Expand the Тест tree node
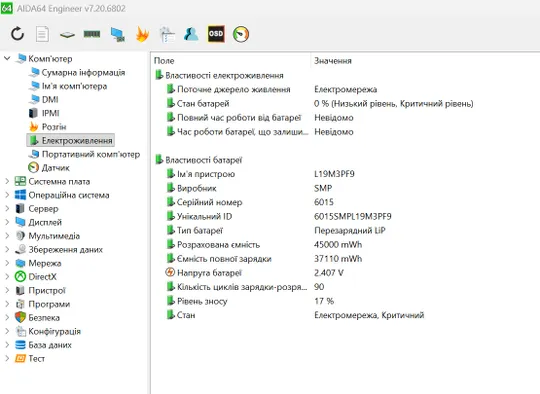 click(7, 358)
